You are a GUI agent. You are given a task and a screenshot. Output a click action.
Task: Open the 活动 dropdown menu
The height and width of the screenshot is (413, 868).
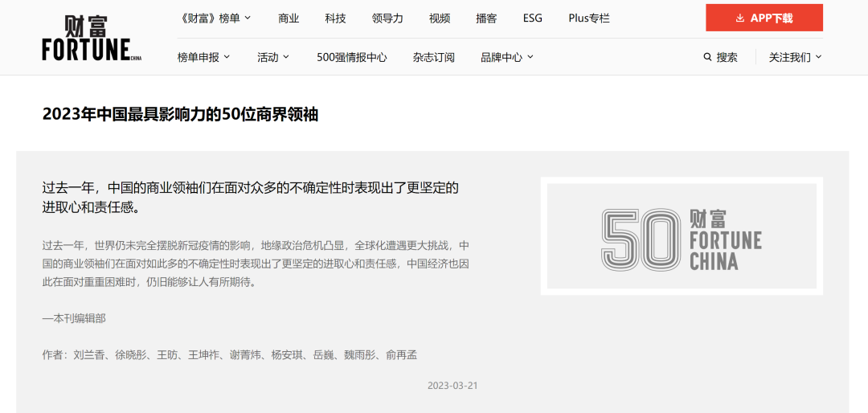273,57
